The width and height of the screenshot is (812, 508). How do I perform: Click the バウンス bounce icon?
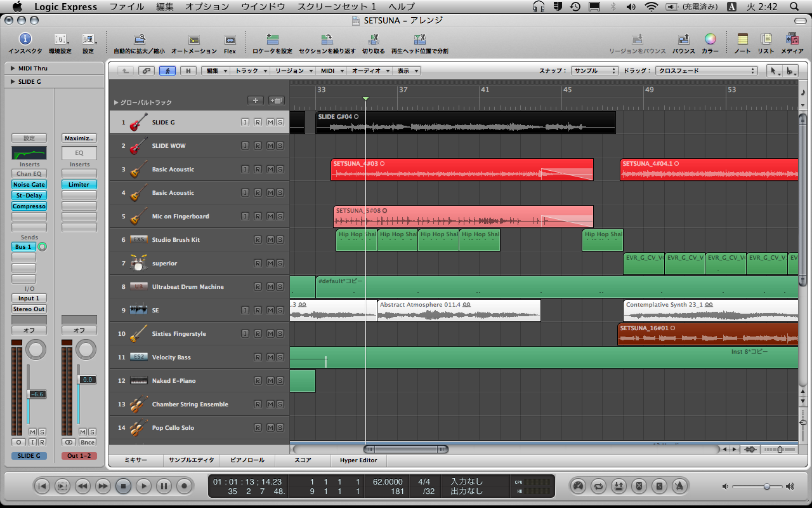click(x=683, y=39)
